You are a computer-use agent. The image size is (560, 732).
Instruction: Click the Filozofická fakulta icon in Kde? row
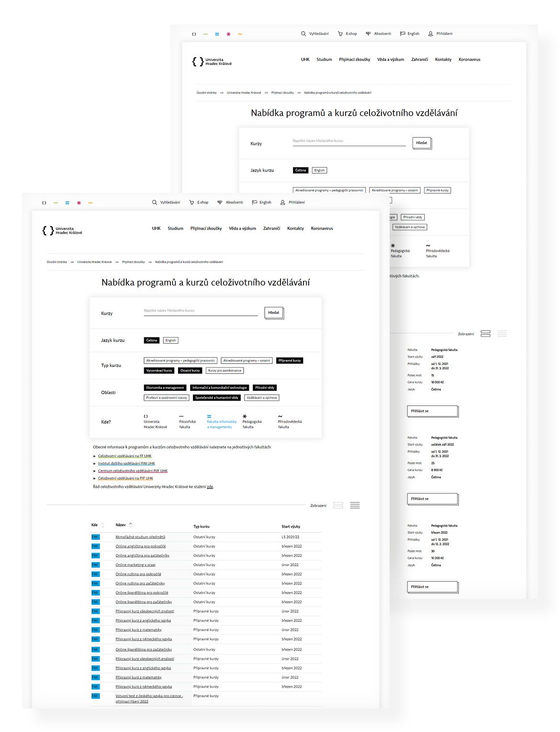[181, 416]
